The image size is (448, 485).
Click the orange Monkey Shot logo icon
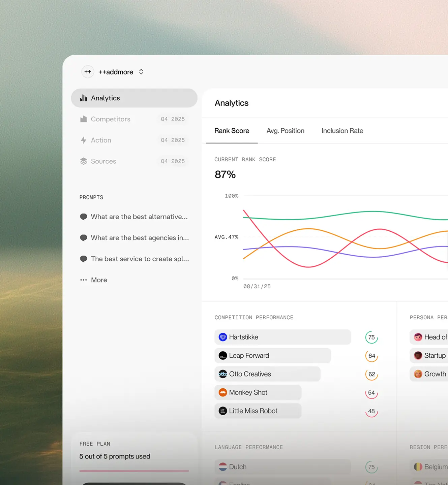(223, 393)
